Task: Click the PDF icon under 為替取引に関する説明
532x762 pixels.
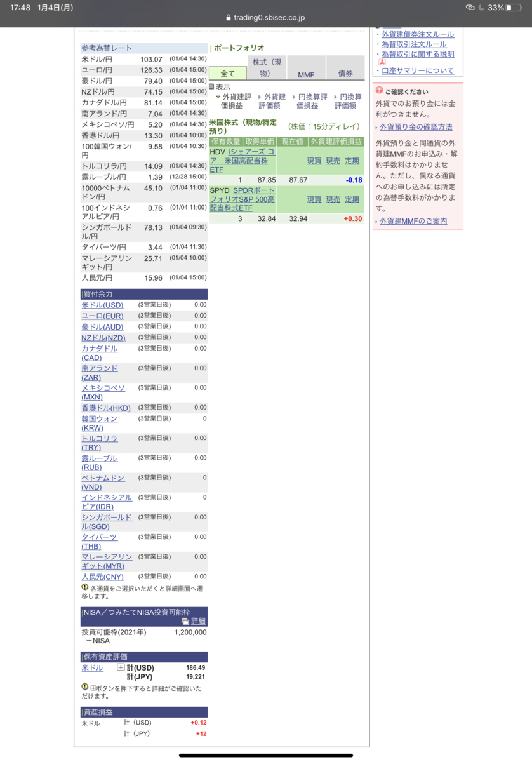Action: coord(382,62)
